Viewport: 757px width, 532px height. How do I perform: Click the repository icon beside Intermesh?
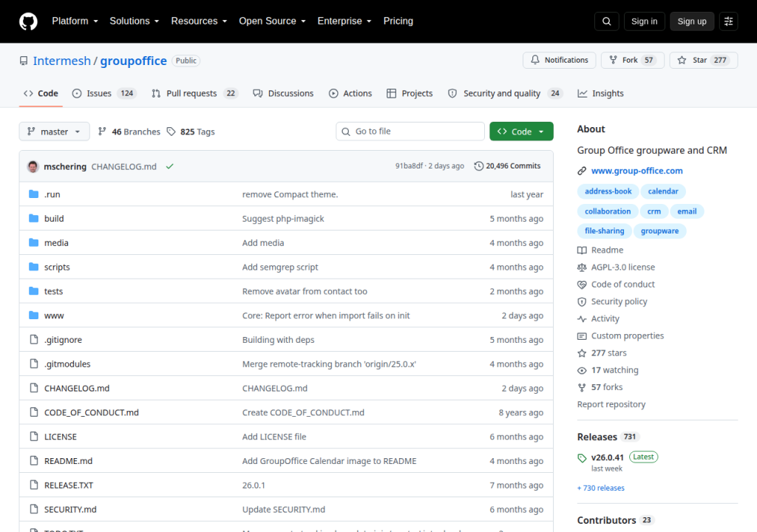24,61
